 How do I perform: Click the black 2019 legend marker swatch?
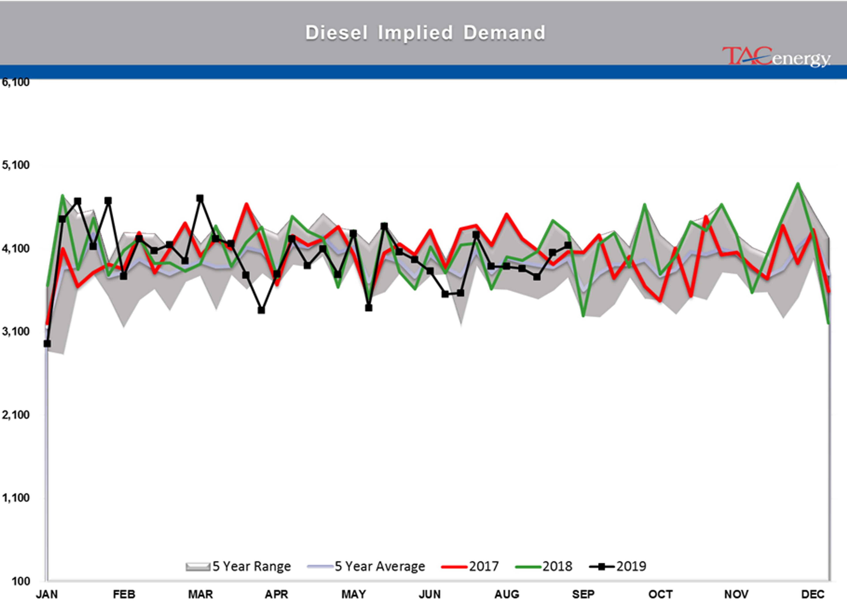click(602, 567)
